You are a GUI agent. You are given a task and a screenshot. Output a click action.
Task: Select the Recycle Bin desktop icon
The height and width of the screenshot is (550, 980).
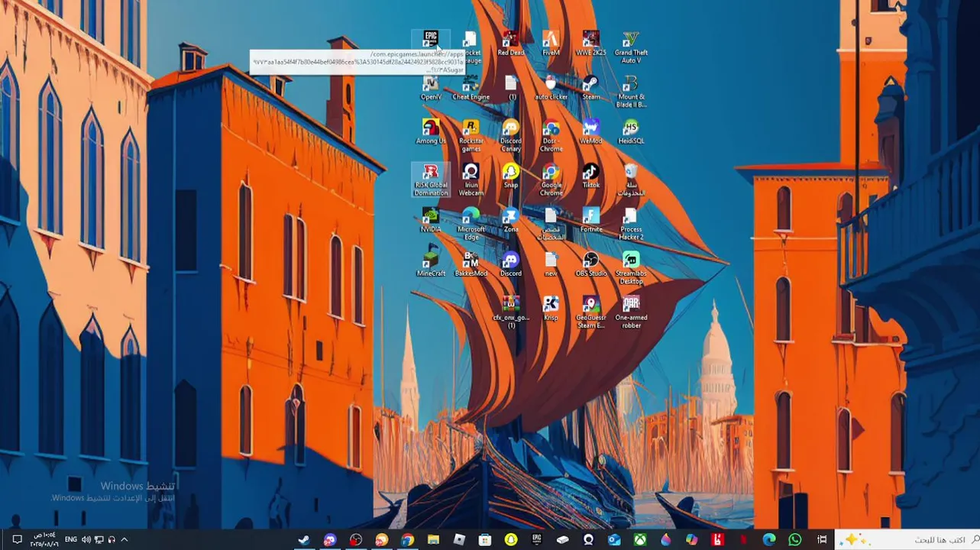click(x=631, y=180)
